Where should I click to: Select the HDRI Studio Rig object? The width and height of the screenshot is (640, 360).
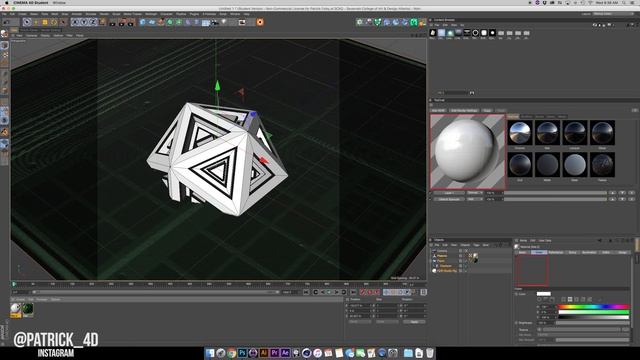tap(447, 271)
